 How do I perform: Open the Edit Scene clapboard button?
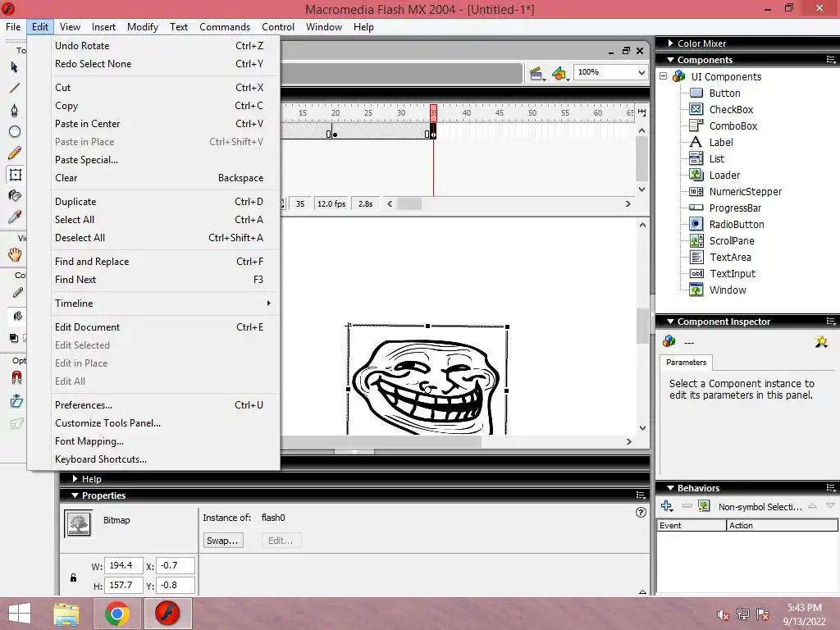pyautogui.click(x=536, y=73)
